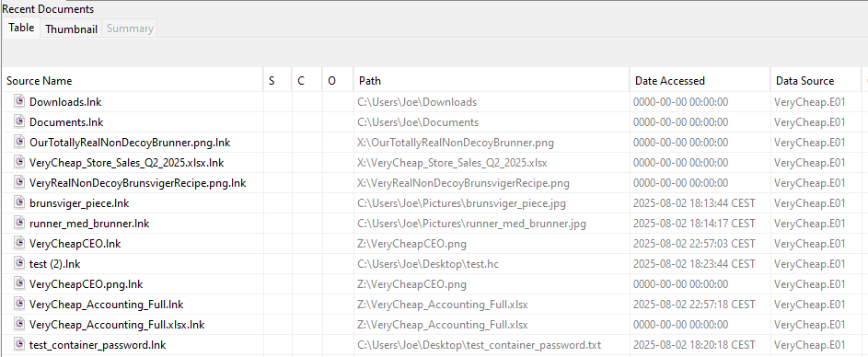Select runner_med_brunner.lnk file name
868x357 pixels.
tap(89, 224)
